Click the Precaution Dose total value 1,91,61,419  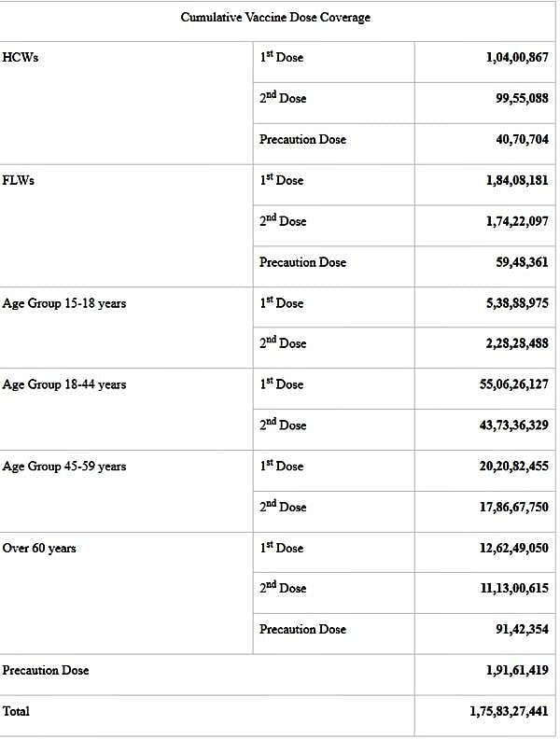point(517,670)
